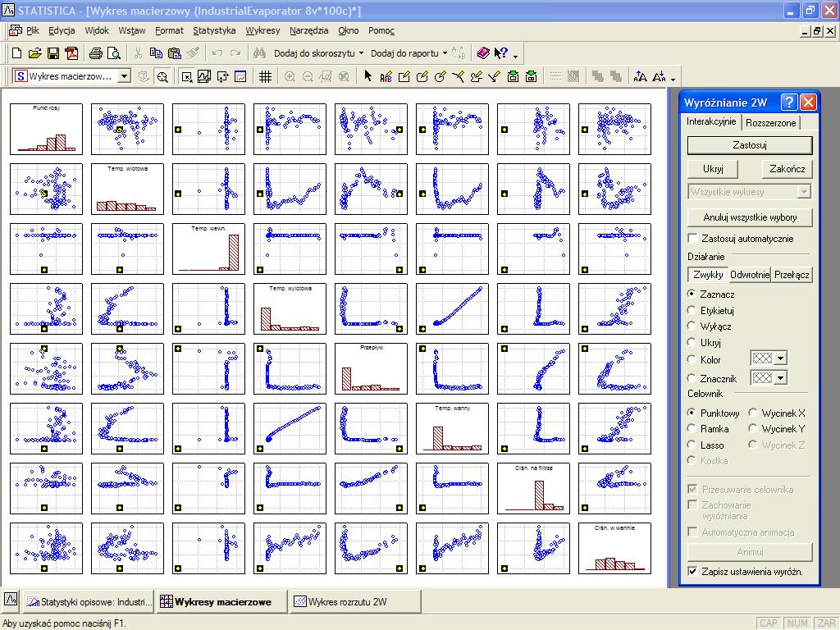Image resolution: width=840 pixels, height=630 pixels.
Task: Select the arc/curve drawing tool
Action: 458,76
